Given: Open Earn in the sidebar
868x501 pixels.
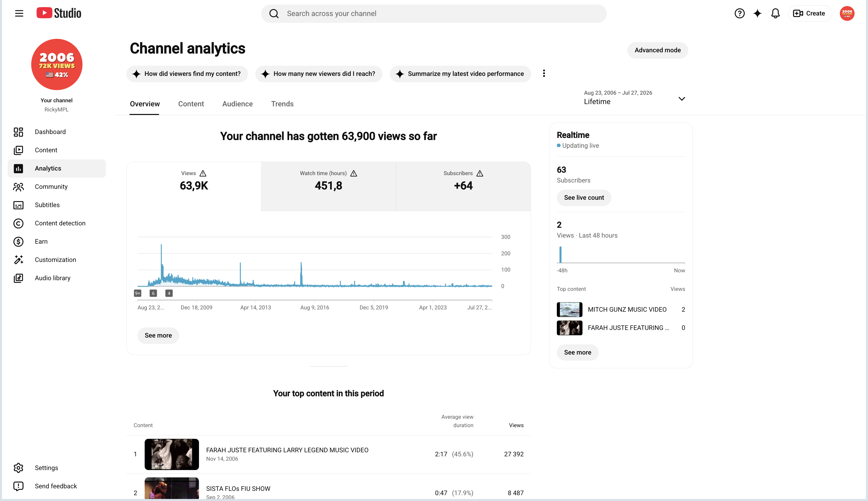Looking at the screenshot, I should pyautogui.click(x=57, y=242).
